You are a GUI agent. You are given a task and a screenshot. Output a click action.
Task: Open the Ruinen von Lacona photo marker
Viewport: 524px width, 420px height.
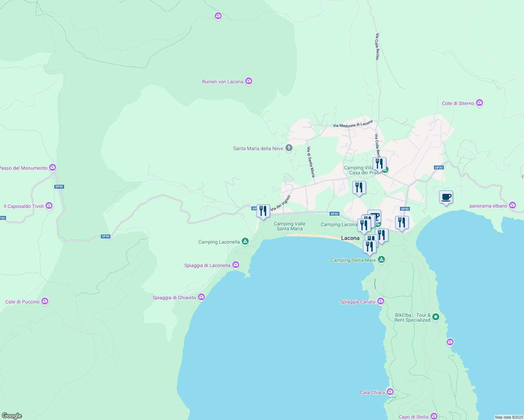249,81
